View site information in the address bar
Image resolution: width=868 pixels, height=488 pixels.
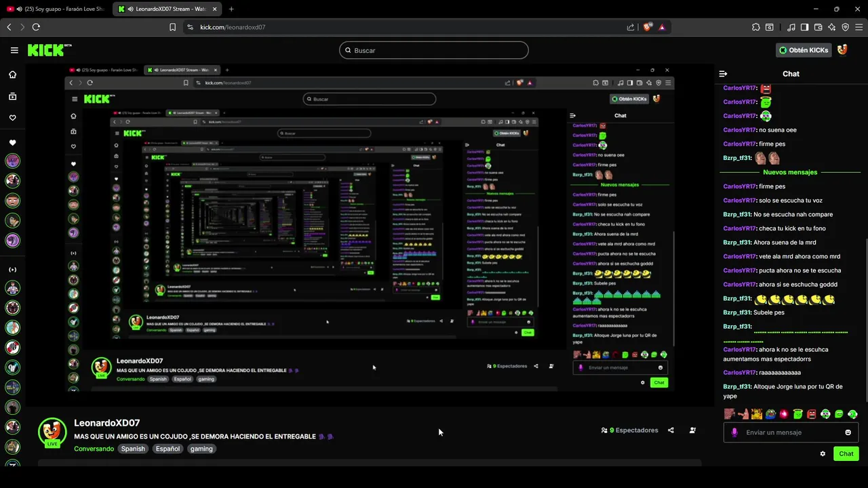click(x=190, y=27)
